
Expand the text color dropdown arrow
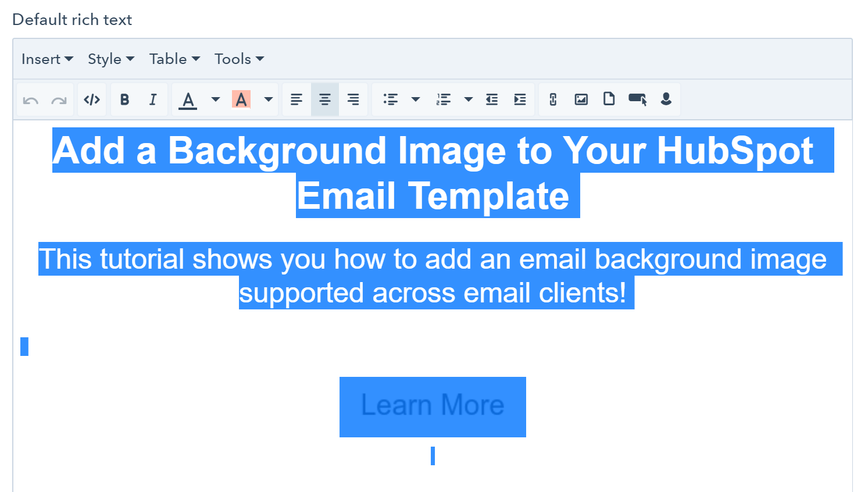pos(216,99)
